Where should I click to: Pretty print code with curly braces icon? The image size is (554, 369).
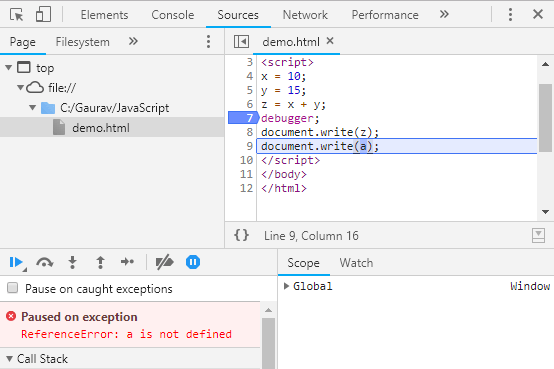(241, 235)
